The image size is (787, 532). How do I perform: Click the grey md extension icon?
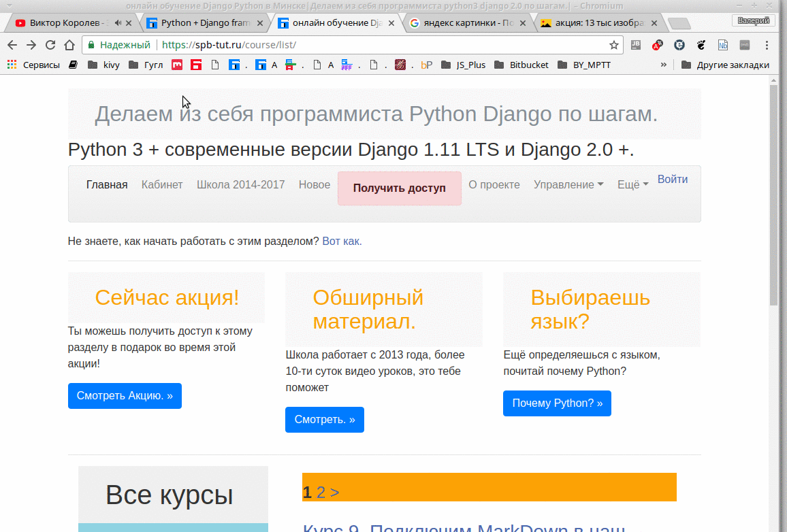745,45
